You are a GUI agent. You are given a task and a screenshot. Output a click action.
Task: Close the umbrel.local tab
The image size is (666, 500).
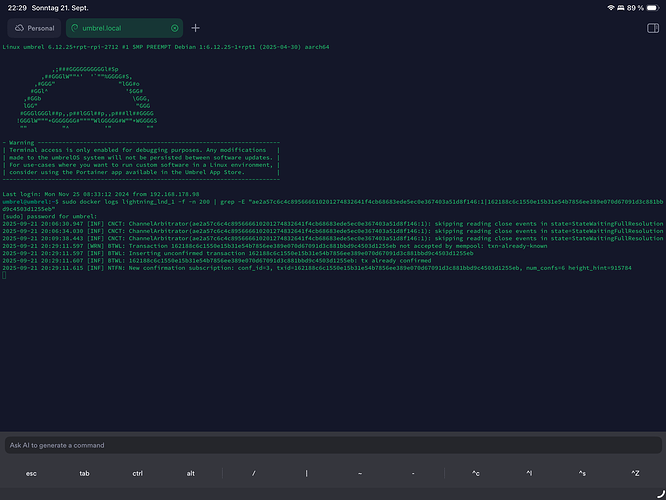[175, 28]
